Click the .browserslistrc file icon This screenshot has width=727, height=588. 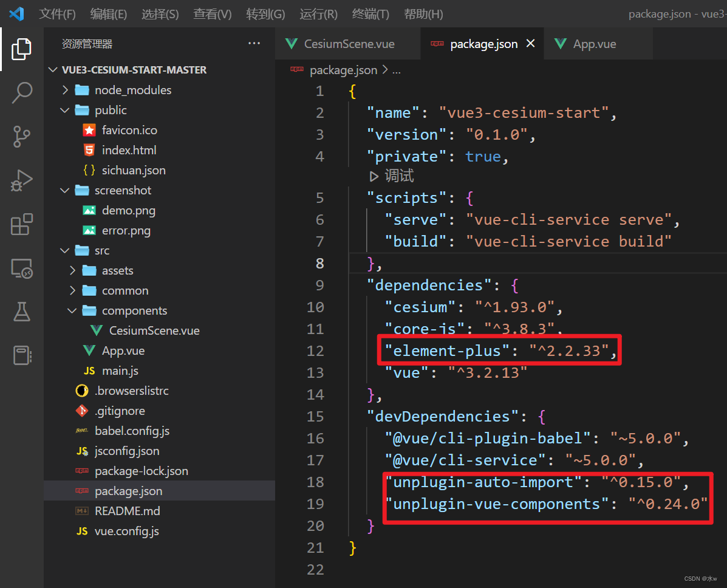pyautogui.click(x=82, y=391)
